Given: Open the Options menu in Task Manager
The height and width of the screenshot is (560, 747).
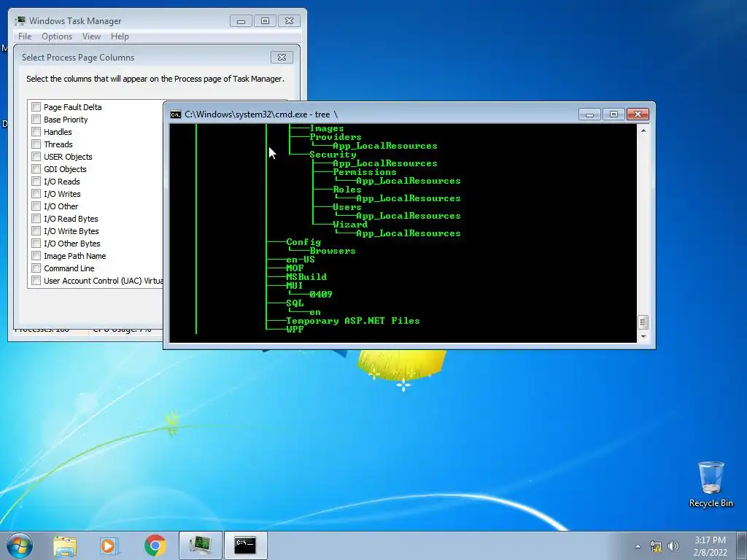Looking at the screenshot, I should pyautogui.click(x=57, y=36).
